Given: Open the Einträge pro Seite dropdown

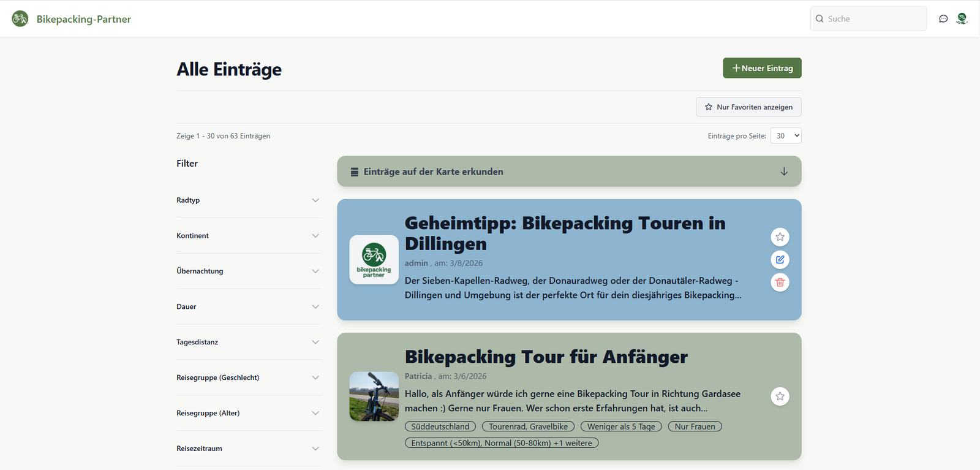Looking at the screenshot, I should pyautogui.click(x=786, y=136).
